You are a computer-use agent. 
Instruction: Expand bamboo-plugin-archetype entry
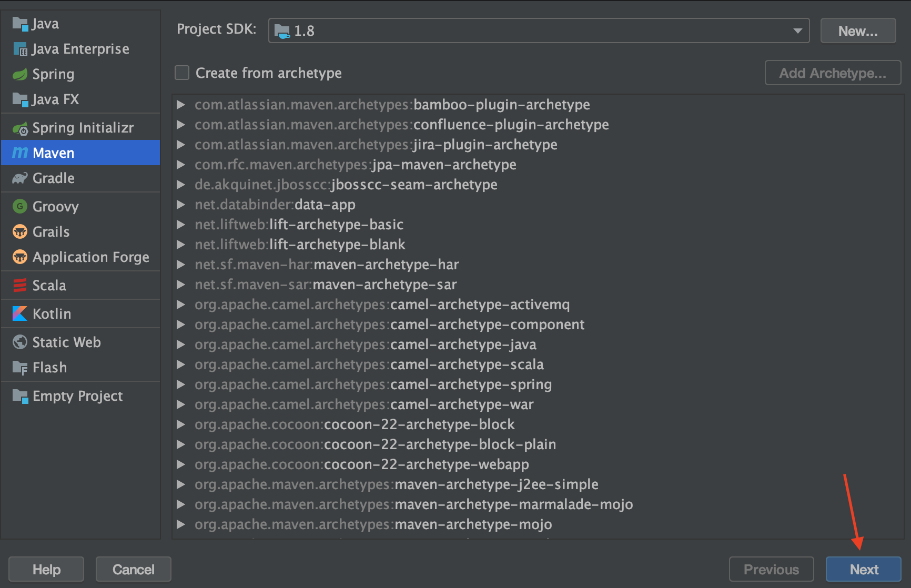pos(181,105)
